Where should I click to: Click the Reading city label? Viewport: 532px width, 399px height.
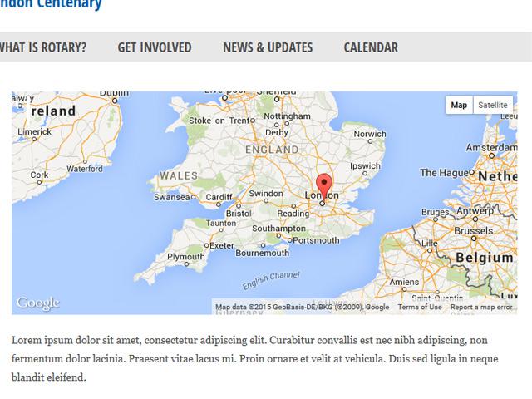[293, 214]
